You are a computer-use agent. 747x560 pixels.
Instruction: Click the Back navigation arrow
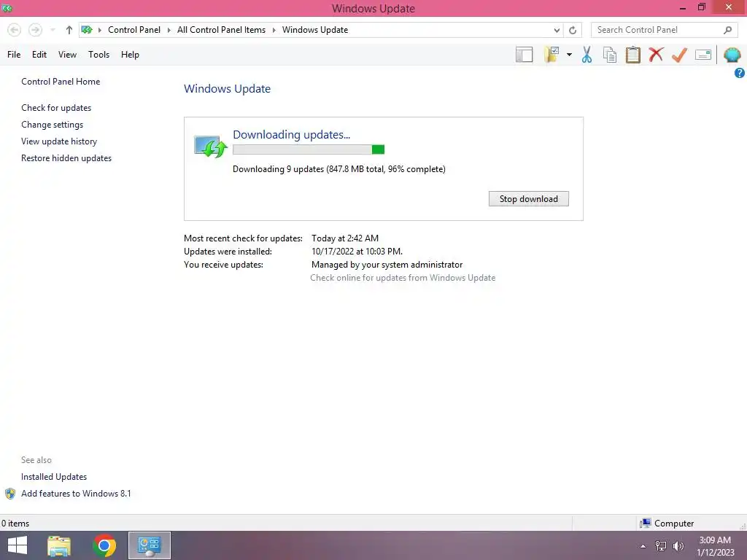pos(15,30)
